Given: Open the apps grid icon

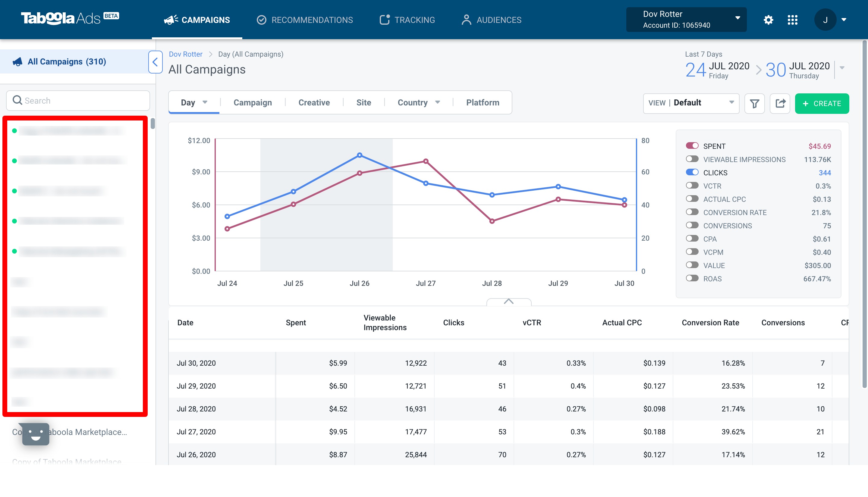Looking at the screenshot, I should coord(793,20).
